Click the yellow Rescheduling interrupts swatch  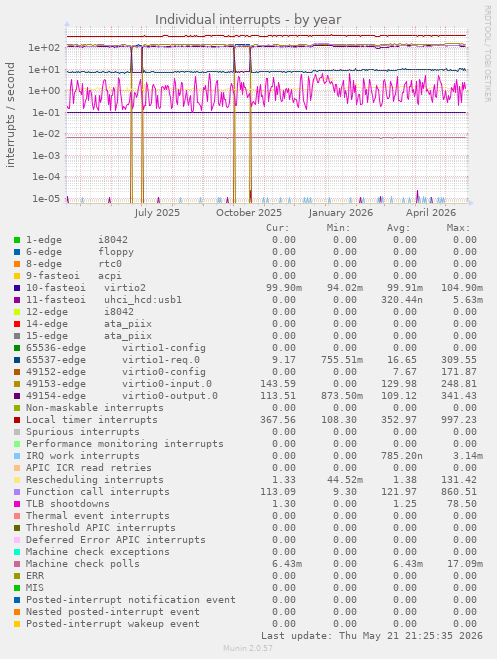click(17, 480)
